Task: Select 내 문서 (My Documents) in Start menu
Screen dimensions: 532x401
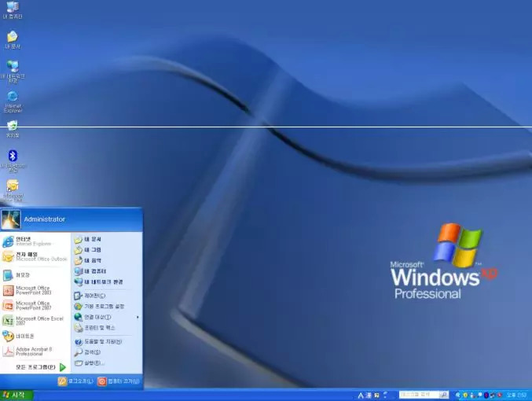Action: coord(93,238)
